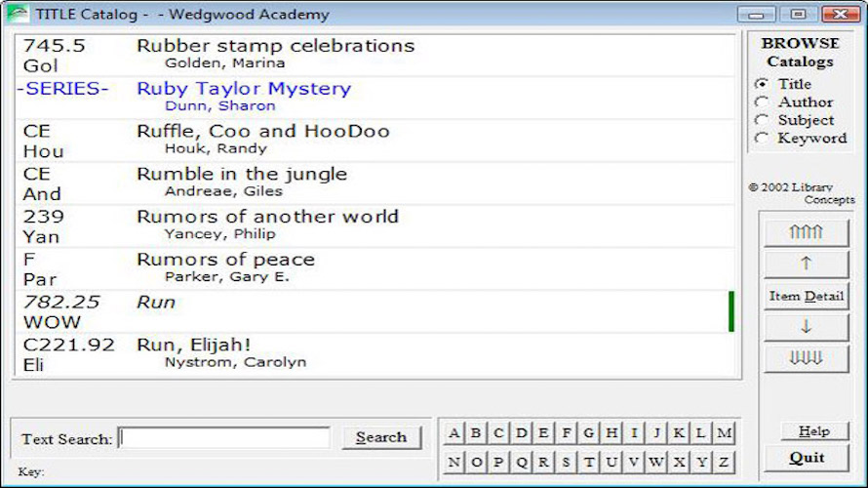This screenshot has width=868, height=488.
Task: Click the Search button
Action: click(380, 438)
